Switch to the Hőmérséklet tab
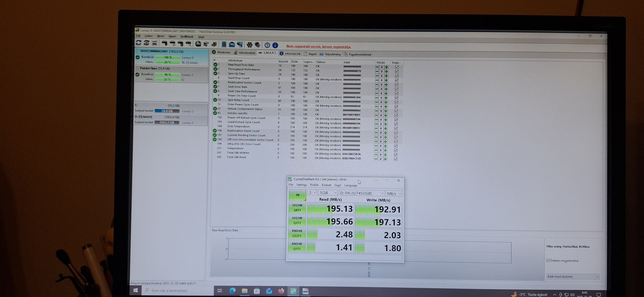The width and height of the screenshot is (644, 297). pos(245,53)
